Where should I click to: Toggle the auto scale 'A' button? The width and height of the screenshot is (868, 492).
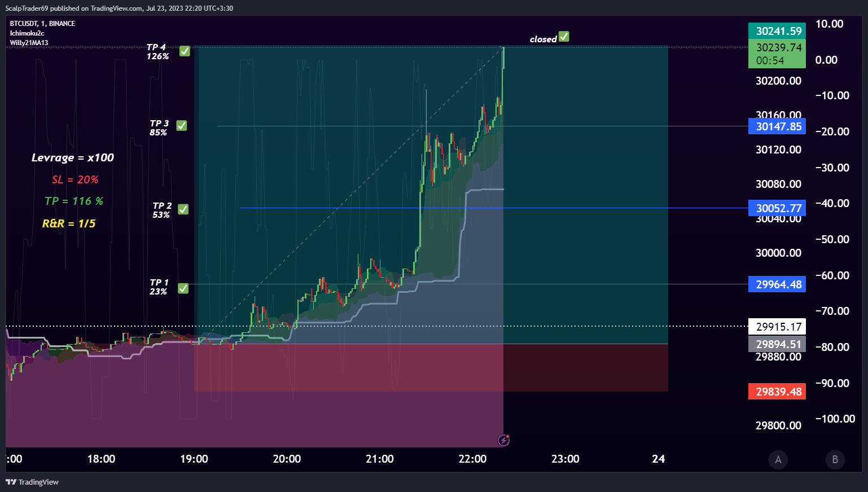(778, 459)
